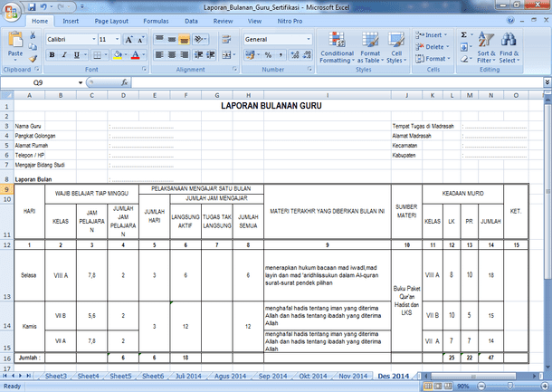Decrease font size with Shrink Font

[140, 40]
